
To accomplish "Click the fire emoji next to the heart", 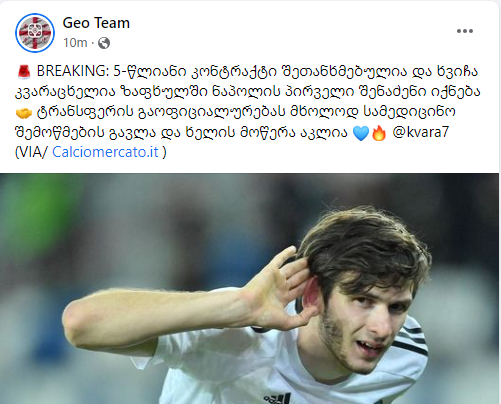I will pyautogui.click(x=379, y=133).
